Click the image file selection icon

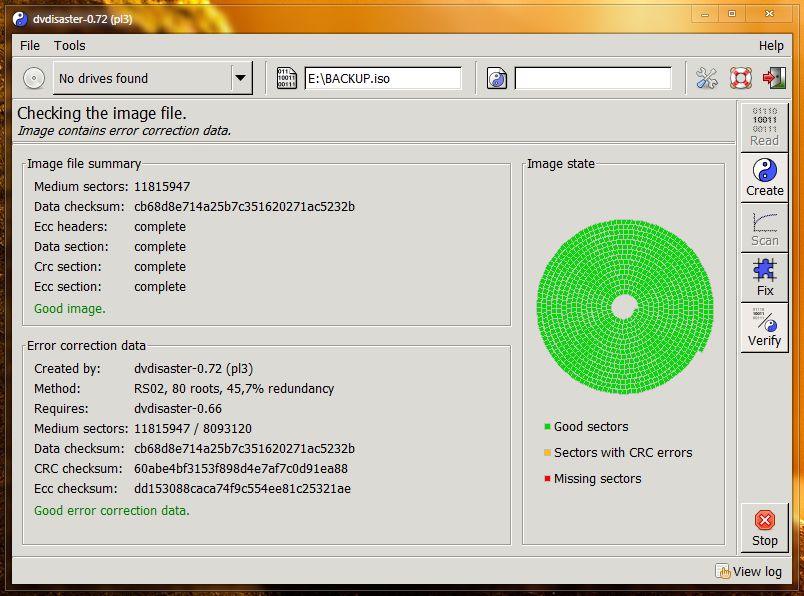click(287, 78)
